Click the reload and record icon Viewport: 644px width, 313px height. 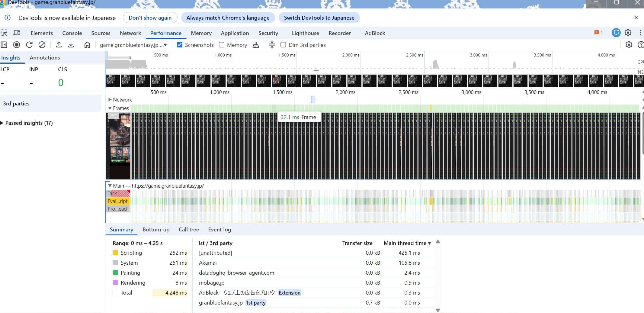[x=29, y=45]
